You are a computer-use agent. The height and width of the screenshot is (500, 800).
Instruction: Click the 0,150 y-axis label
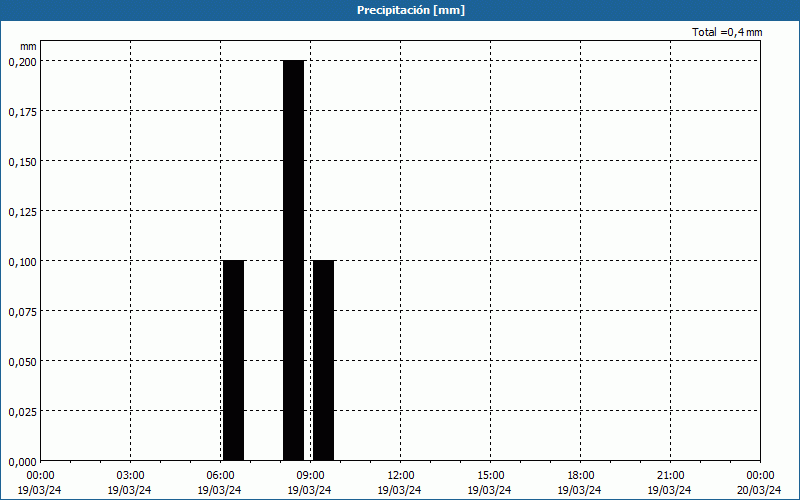(x=22, y=162)
